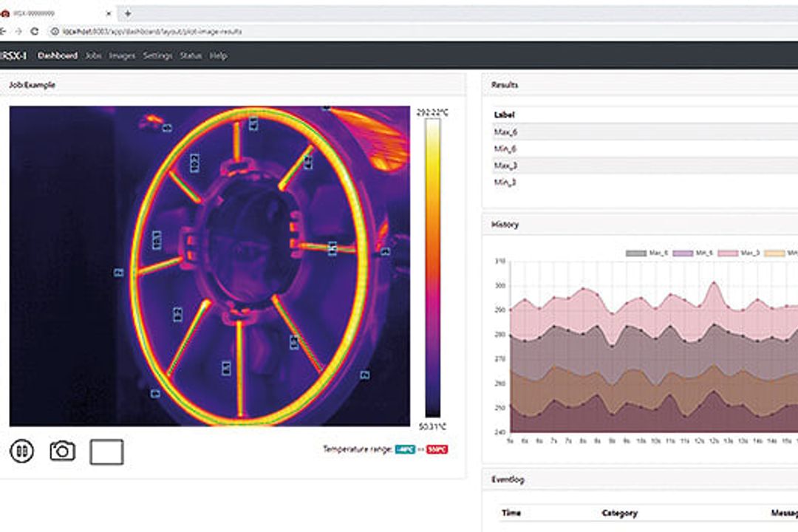
Task: Click the Time column header in Eventlog
Action: coord(511,513)
